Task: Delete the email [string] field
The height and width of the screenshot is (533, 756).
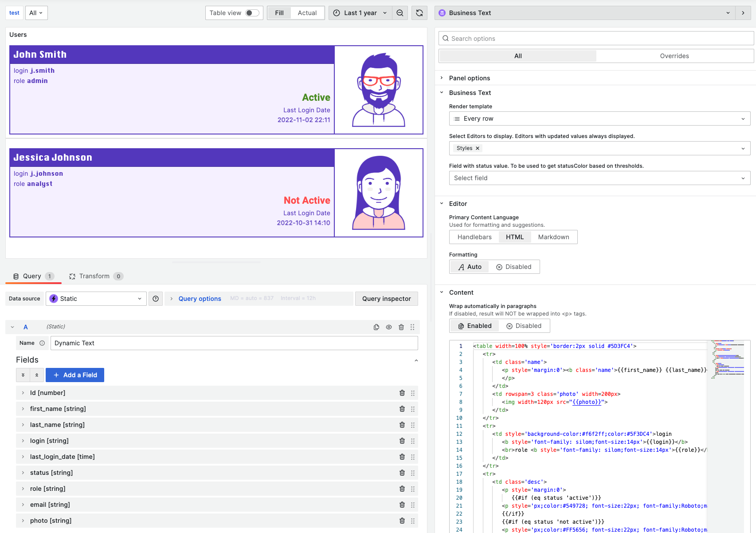Action: point(402,505)
